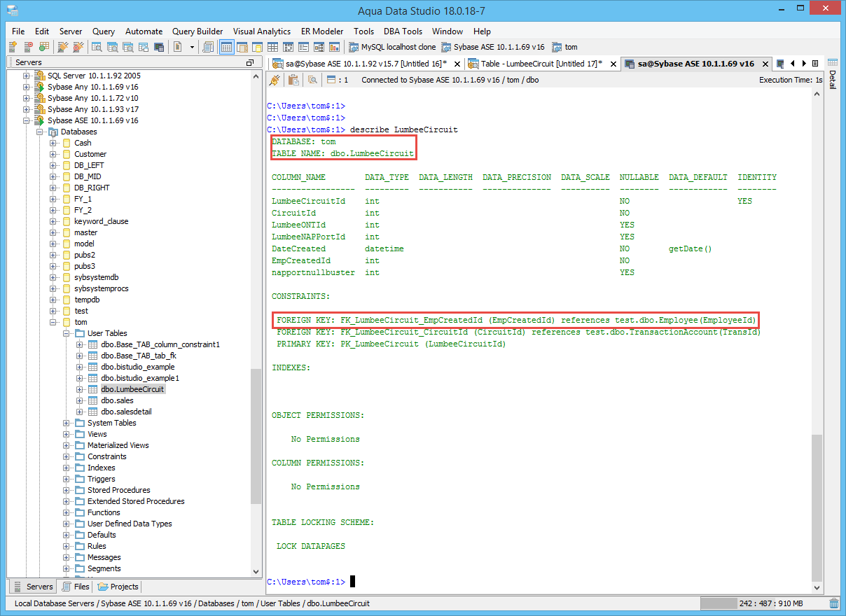This screenshot has width=846, height=616.
Task: Toggle the highlighted grid view toolbar button
Action: pos(227,47)
